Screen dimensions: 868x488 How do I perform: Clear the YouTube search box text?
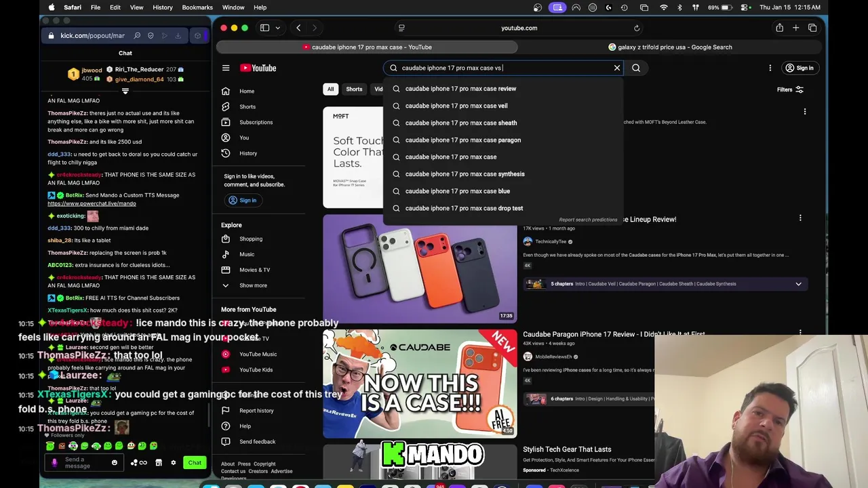coord(617,68)
